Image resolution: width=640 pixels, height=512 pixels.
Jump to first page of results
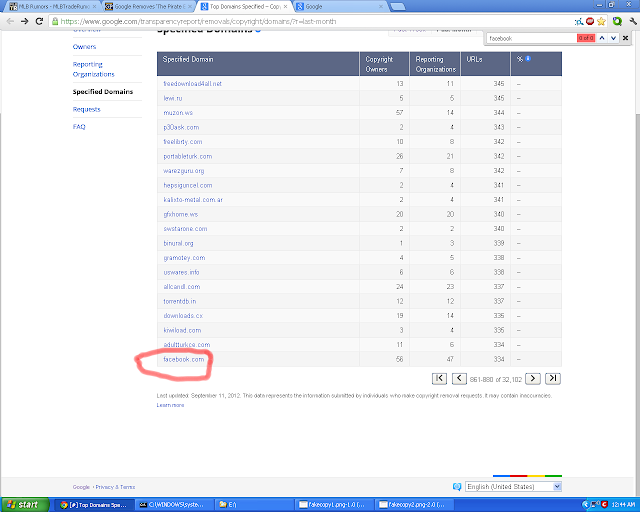439,378
